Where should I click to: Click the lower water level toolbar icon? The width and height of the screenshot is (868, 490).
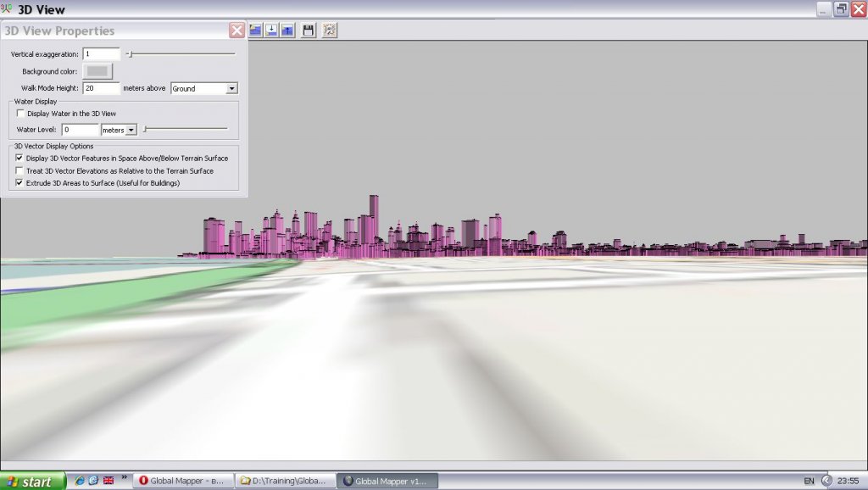click(271, 31)
